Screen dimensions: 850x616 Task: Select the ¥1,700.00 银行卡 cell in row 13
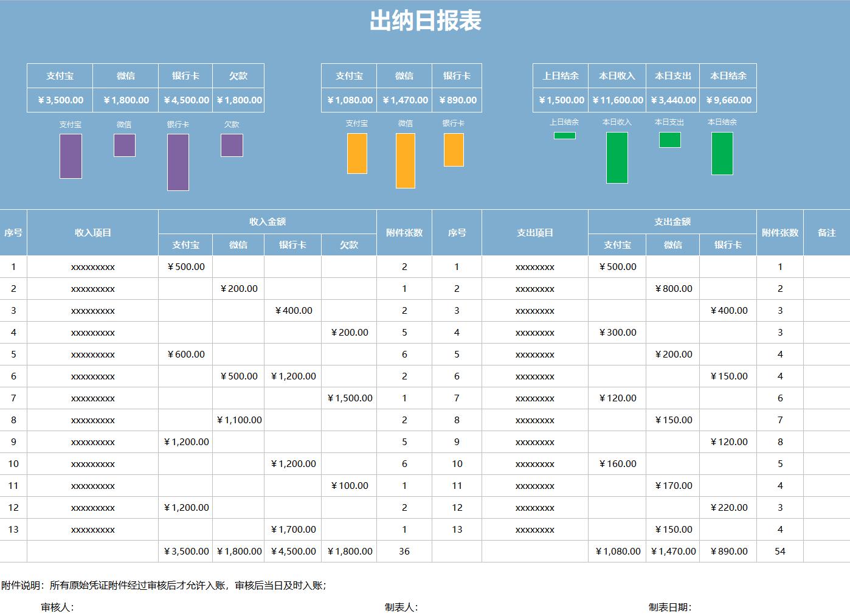click(294, 529)
